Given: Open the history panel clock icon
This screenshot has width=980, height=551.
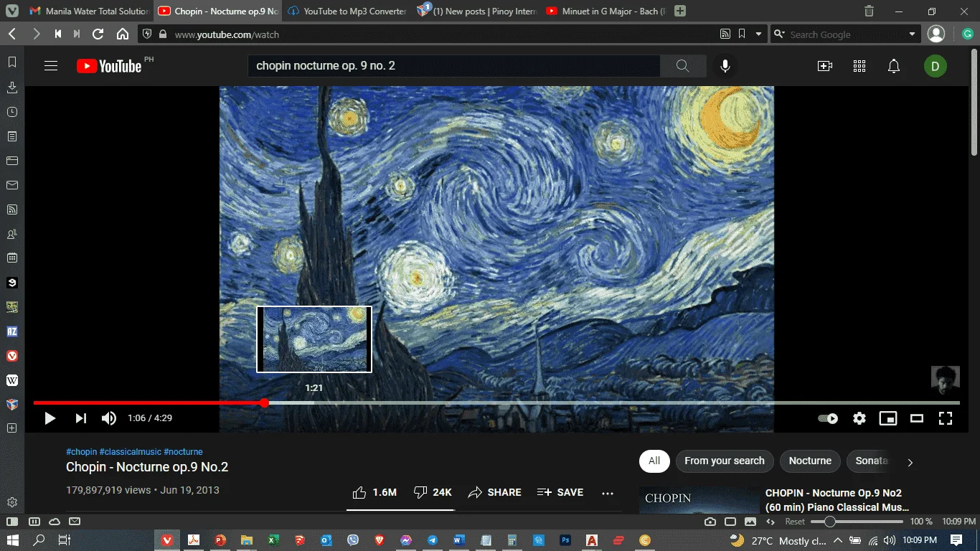Looking at the screenshot, I should click(x=12, y=112).
